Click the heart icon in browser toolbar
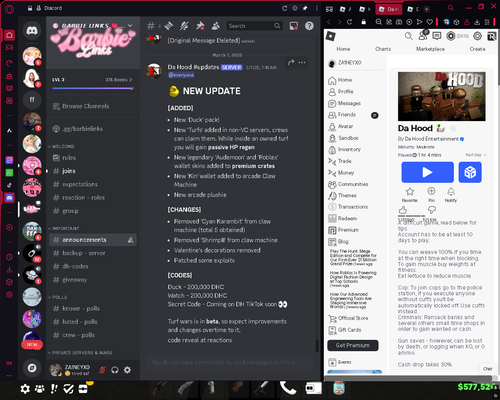This screenshot has width=500, height=400. 430,22
